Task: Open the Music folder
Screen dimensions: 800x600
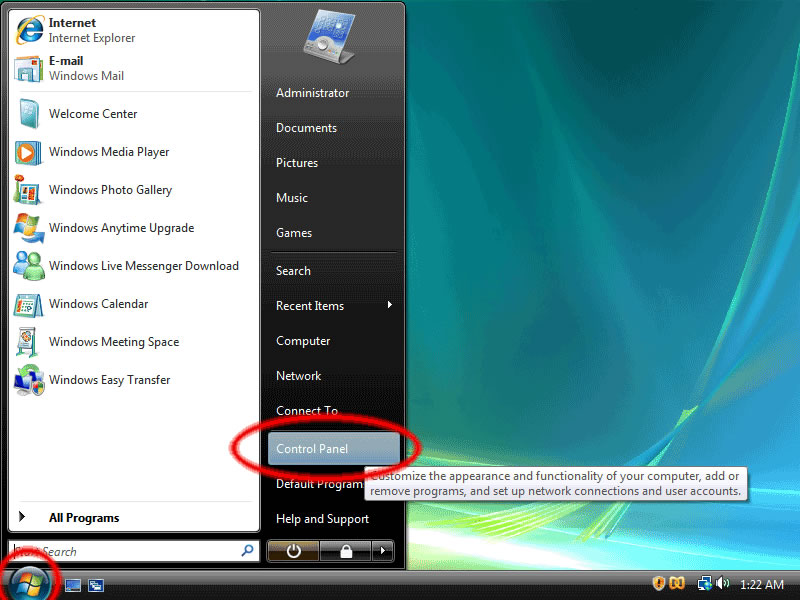Action: pyautogui.click(x=292, y=198)
